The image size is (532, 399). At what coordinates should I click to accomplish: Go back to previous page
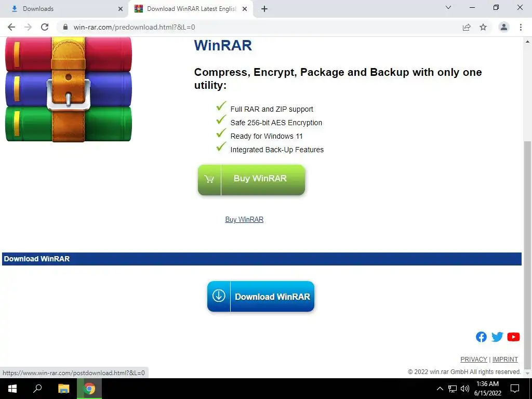11,27
